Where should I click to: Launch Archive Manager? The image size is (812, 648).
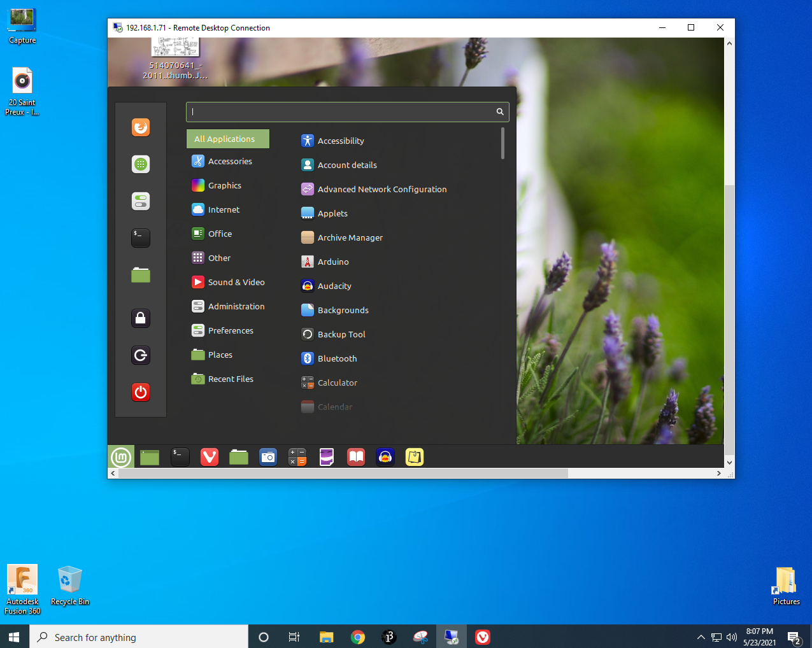350,237
